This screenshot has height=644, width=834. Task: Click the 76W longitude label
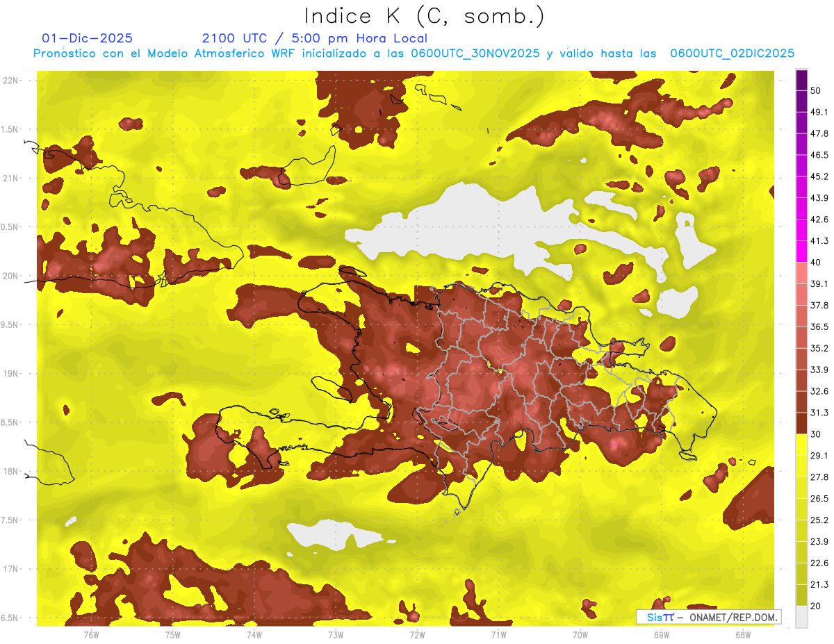click(91, 635)
